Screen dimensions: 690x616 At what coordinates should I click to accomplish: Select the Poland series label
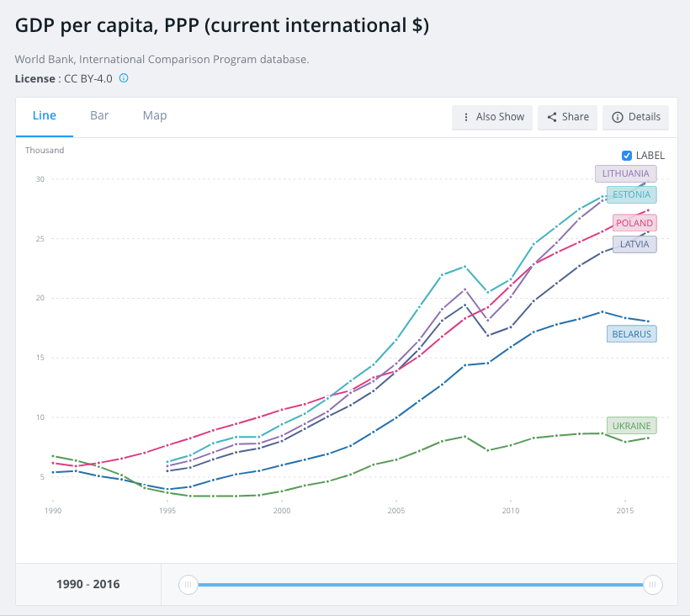click(x=634, y=223)
